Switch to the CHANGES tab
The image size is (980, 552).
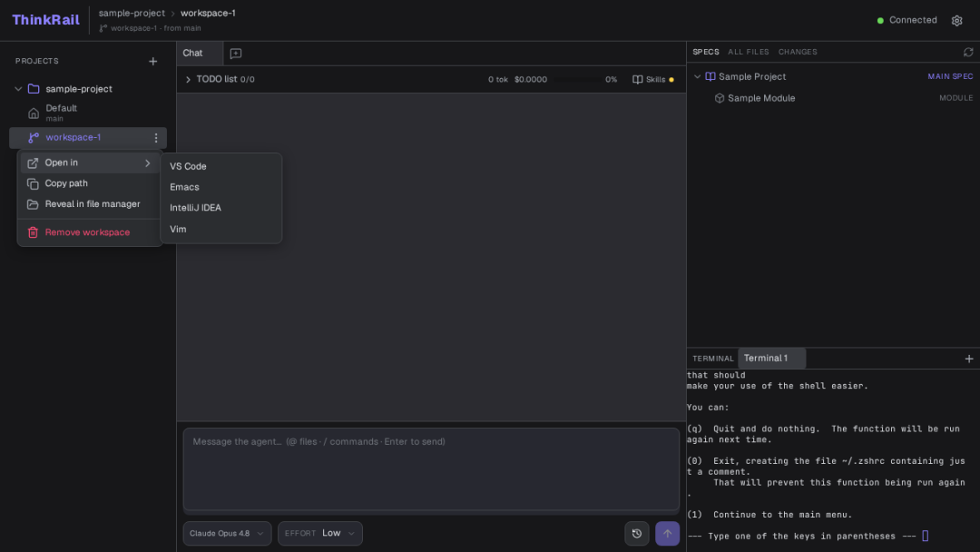(798, 52)
